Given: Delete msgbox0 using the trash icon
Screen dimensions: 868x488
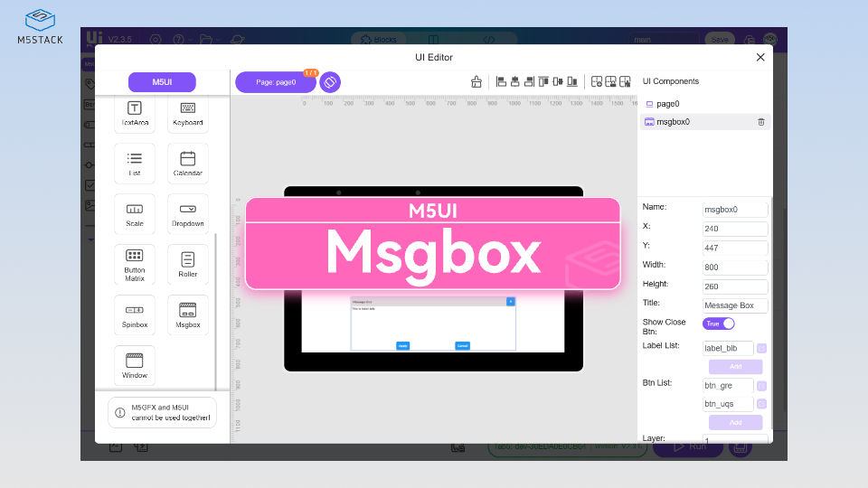Looking at the screenshot, I should click(760, 122).
